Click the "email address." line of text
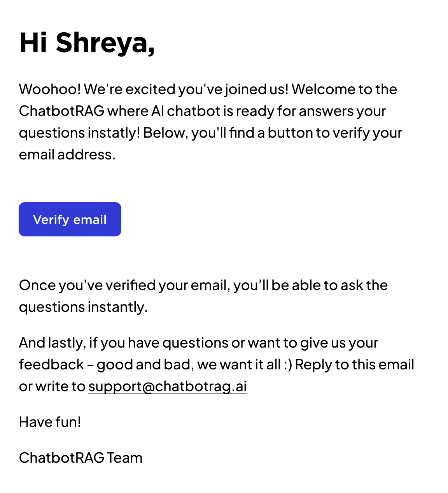The image size is (448, 493). (x=67, y=155)
